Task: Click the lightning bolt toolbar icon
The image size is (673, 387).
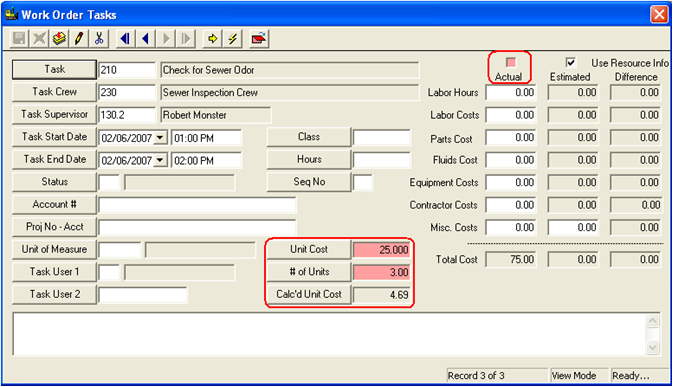Action: [x=232, y=39]
